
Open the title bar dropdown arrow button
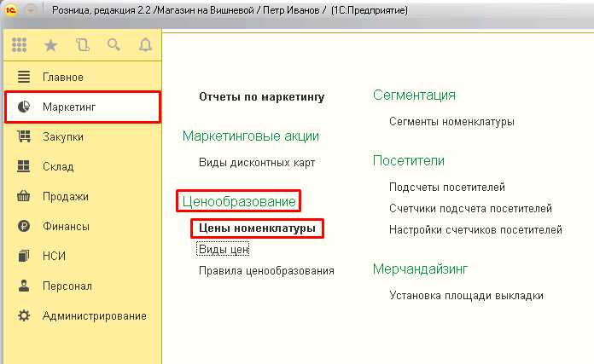[31, 10]
